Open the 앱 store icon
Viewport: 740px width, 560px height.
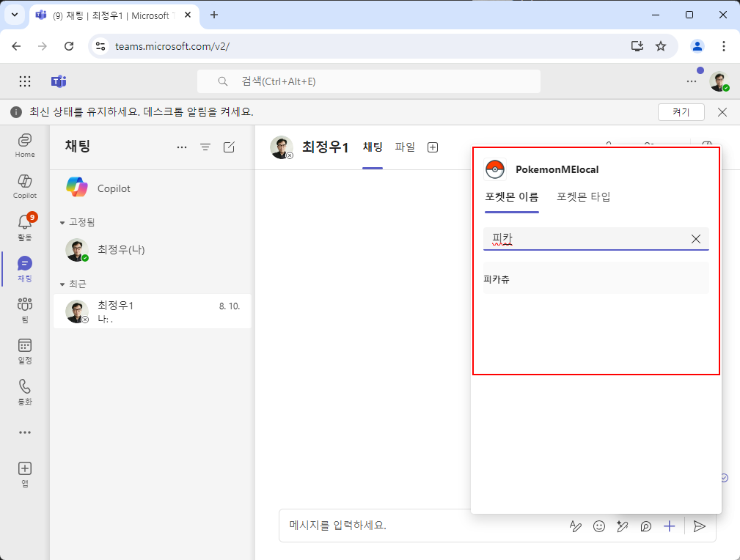pyautogui.click(x=24, y=474)
